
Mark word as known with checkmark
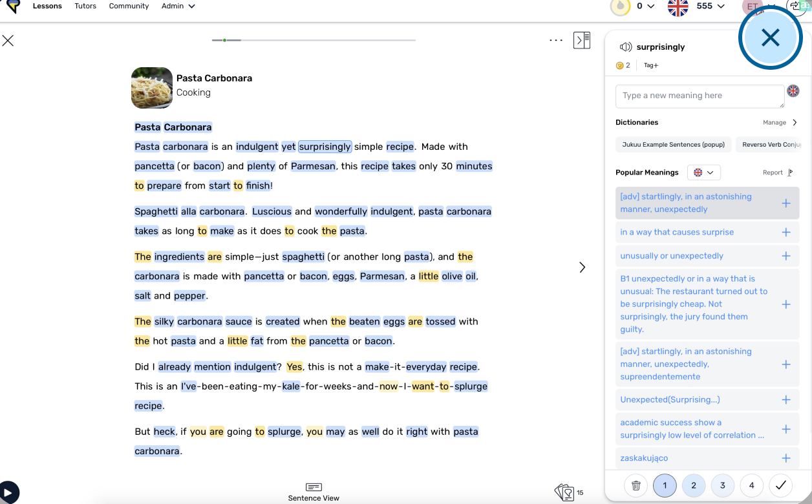781,485
